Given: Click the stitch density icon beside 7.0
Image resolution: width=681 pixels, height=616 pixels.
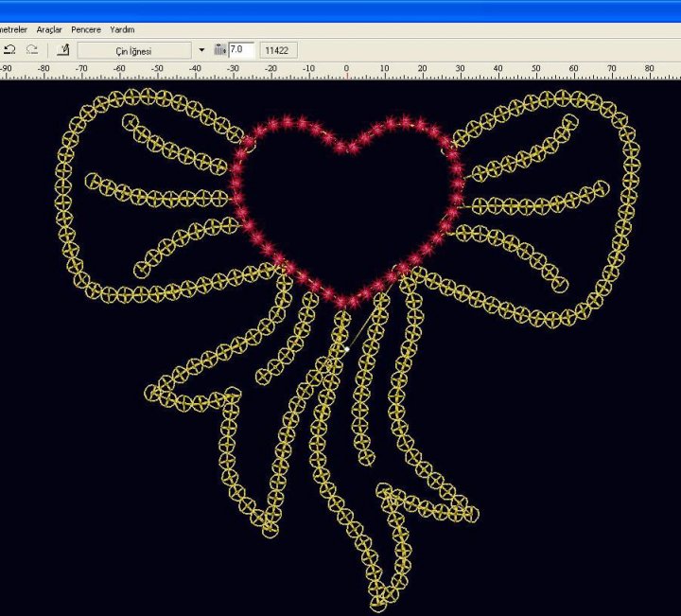Looking at the screenshot, I should 220,50.
